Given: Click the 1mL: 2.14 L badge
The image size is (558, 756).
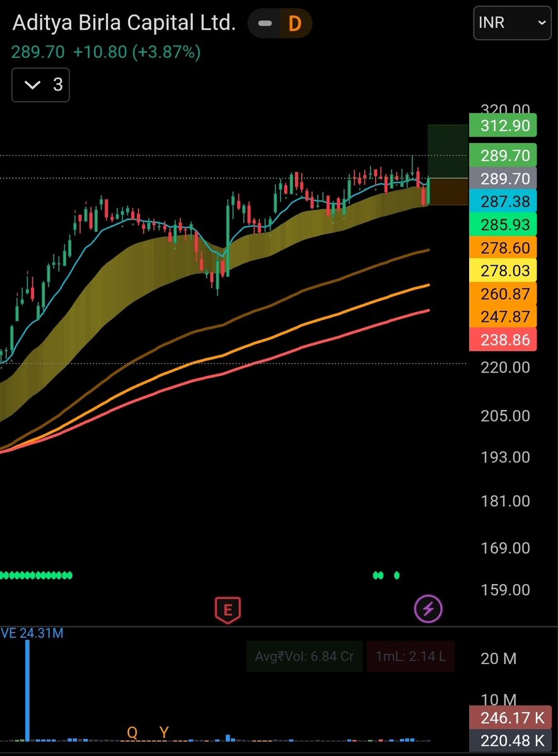Looking at the screenshot, I should 410,656.
